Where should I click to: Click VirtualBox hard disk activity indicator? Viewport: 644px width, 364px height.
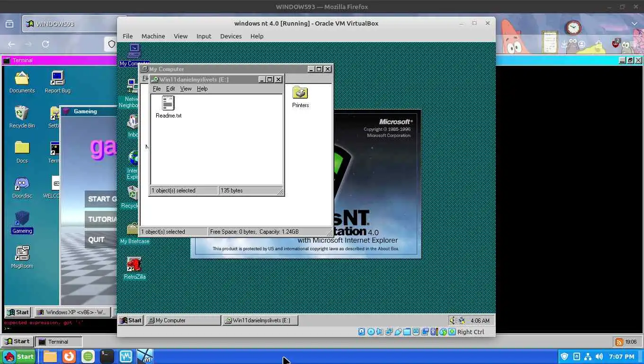point(362,332)
